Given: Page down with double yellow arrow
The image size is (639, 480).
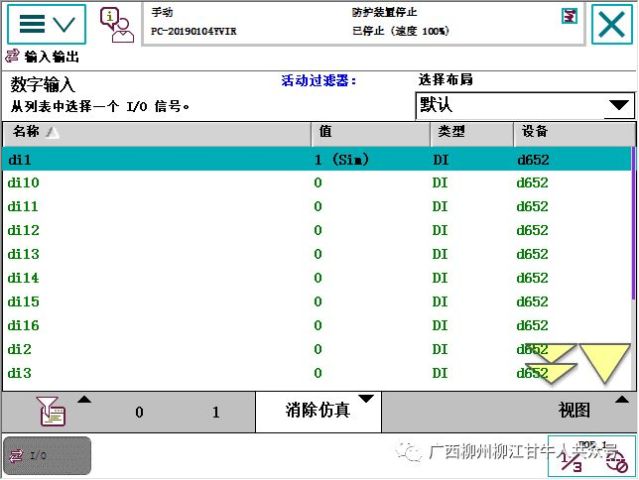Looking at the screenshot, I should tap(550, 364).
